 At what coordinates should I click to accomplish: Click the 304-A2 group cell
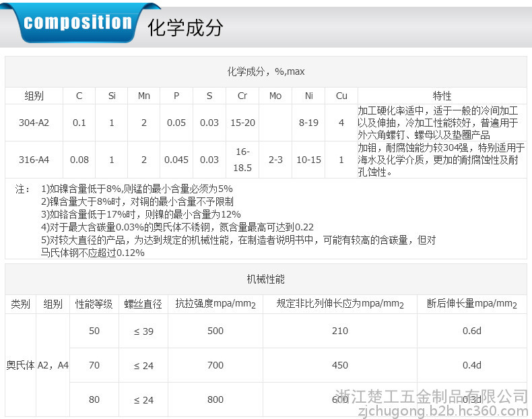click(34, 123)
